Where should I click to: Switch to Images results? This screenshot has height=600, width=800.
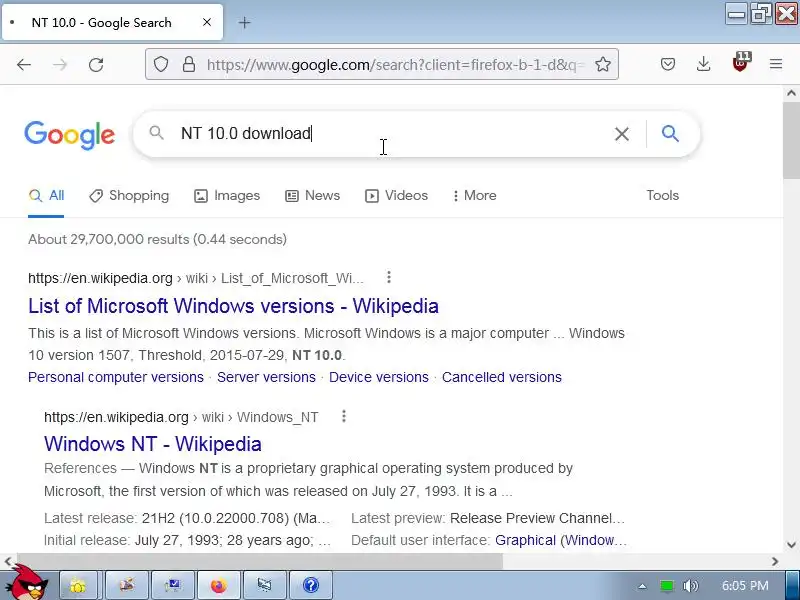(227, 195)
